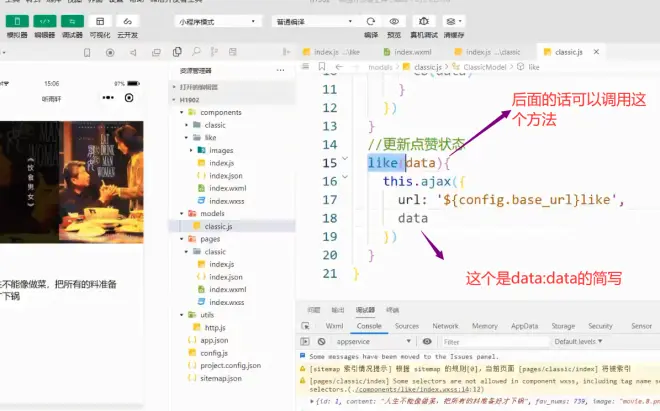Open the normal compile mode dropdown

(x=315, y=21)
